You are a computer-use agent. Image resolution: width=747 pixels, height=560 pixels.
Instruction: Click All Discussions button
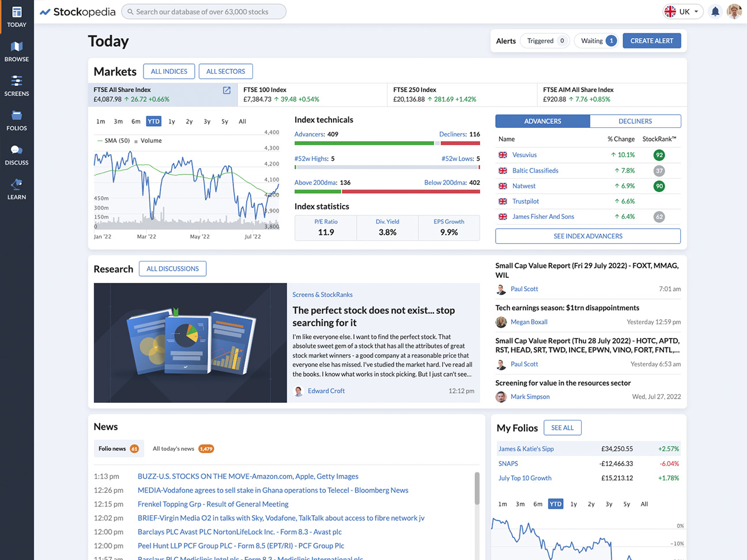pos(172,269)
